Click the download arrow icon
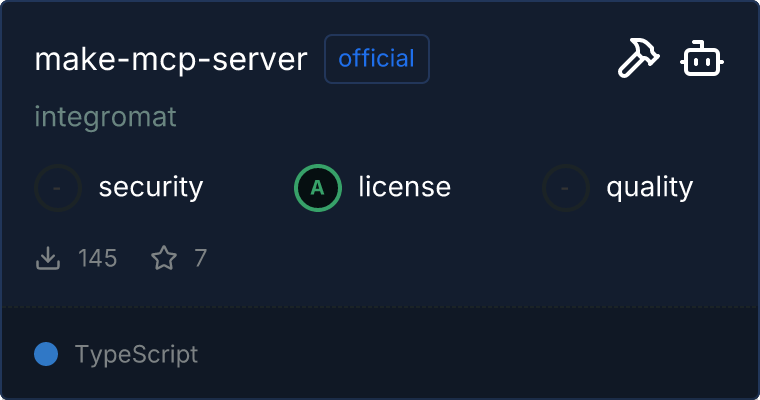The width and height of the screenshot is (760, 400). click(47, 259)
